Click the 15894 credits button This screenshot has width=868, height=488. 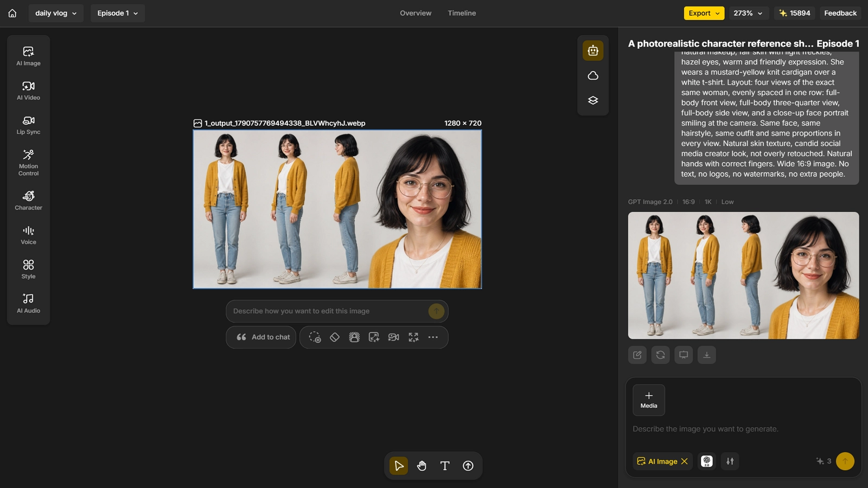(x=795, y=13)
